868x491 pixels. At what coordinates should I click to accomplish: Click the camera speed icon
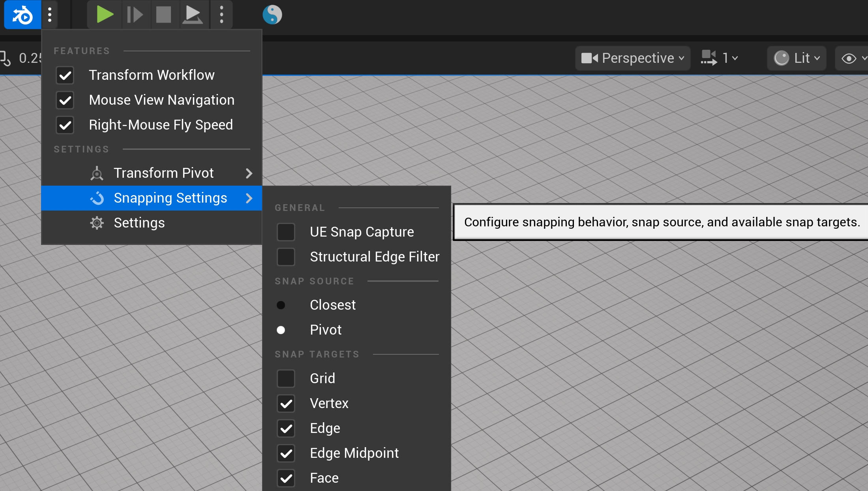click(709, 58)
